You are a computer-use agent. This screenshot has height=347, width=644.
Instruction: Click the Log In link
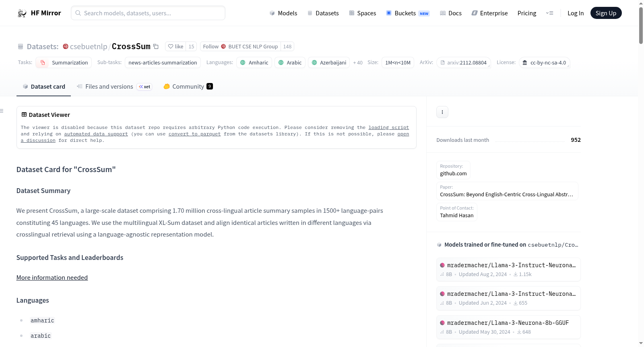576,13
